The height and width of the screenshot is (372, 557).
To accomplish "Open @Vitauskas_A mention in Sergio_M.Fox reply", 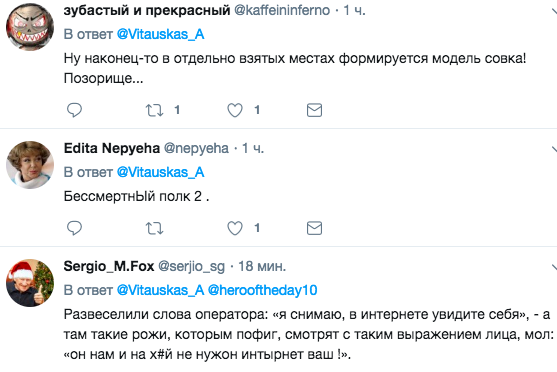I will click(161, 290).
